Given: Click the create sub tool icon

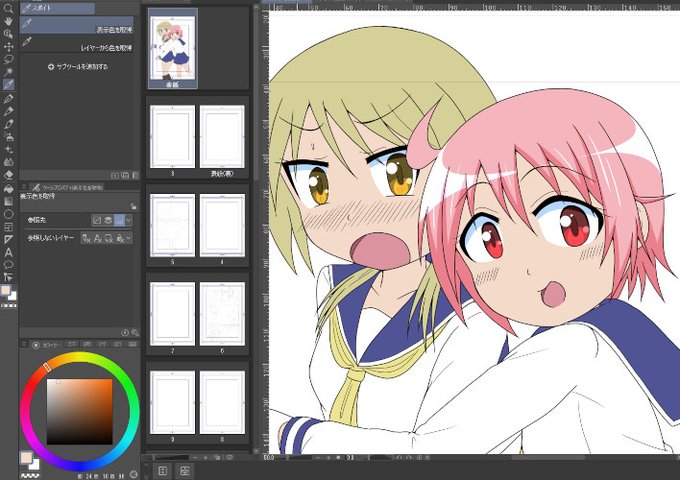Looking at the screenshot, I should click(115, 175).
